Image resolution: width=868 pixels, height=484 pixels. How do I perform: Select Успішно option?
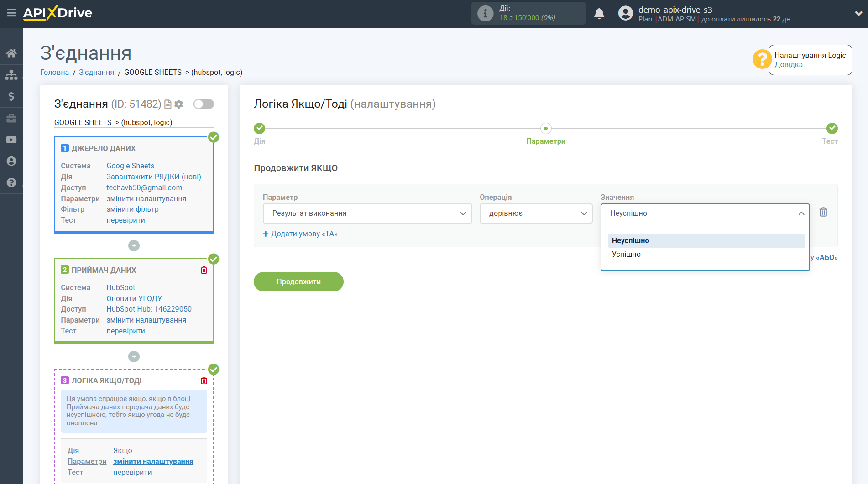point(706,255)
